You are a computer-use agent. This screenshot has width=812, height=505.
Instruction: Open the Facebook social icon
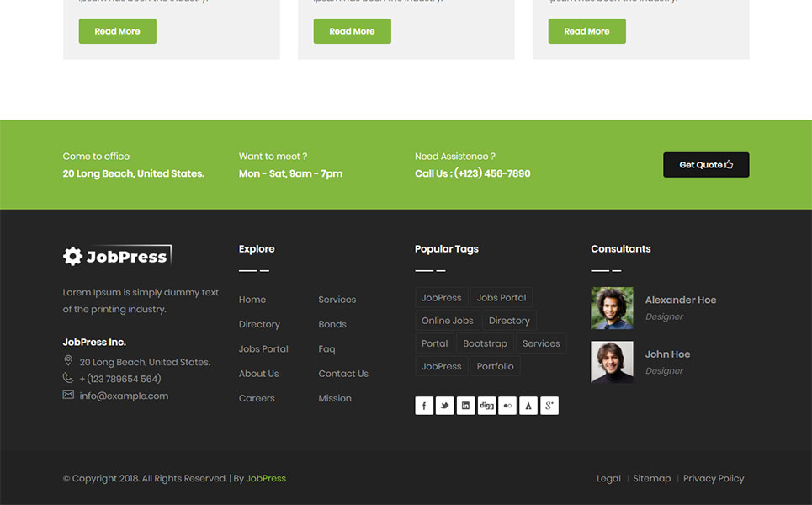click(x=424, y=406)
